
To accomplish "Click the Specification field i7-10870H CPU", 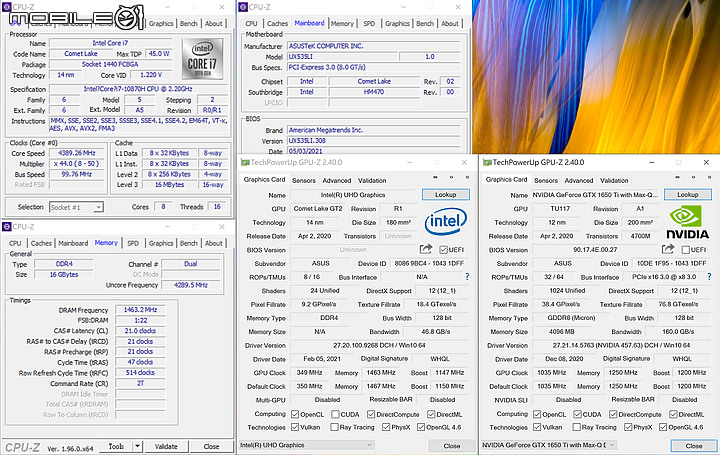I will (138, 89).
